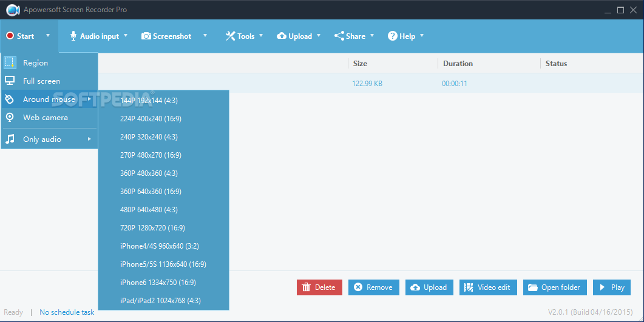
Task: Select the Web camera menu entry
Action: tap(49, 117)
